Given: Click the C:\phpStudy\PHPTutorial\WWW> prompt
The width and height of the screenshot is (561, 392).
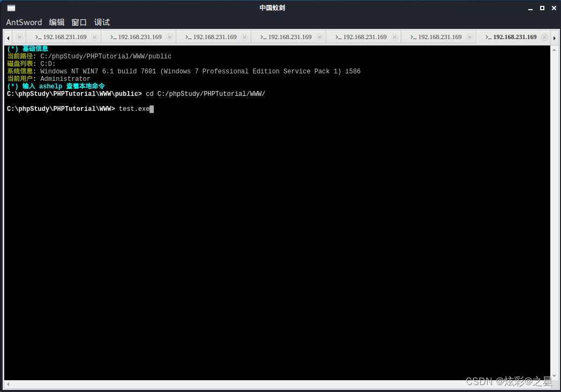Looking at the screenshot, I should pyautogui.click(x=61, y=109).
